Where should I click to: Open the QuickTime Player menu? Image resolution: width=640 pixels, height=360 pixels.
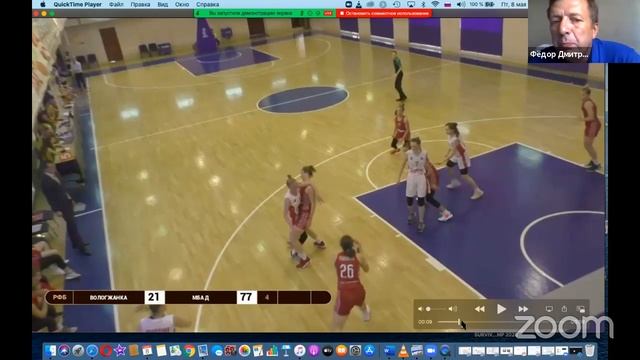point(78,4)
